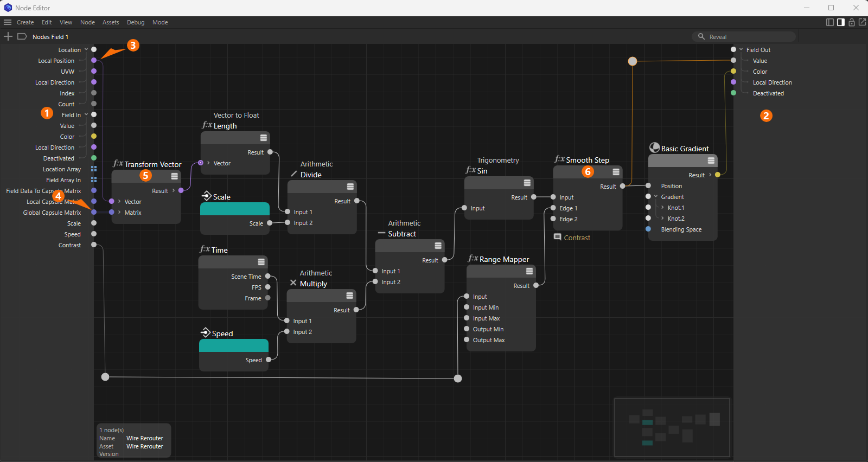The image size is (868, 462).
Task: Open the Time node menu icon
Action: (x=261, y=262)
